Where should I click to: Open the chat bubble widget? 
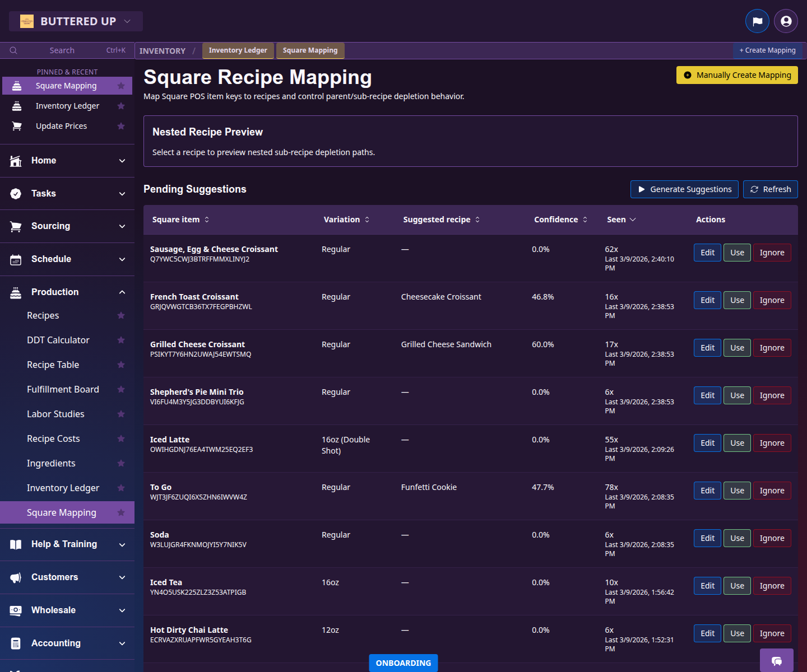tap(776, 661)
